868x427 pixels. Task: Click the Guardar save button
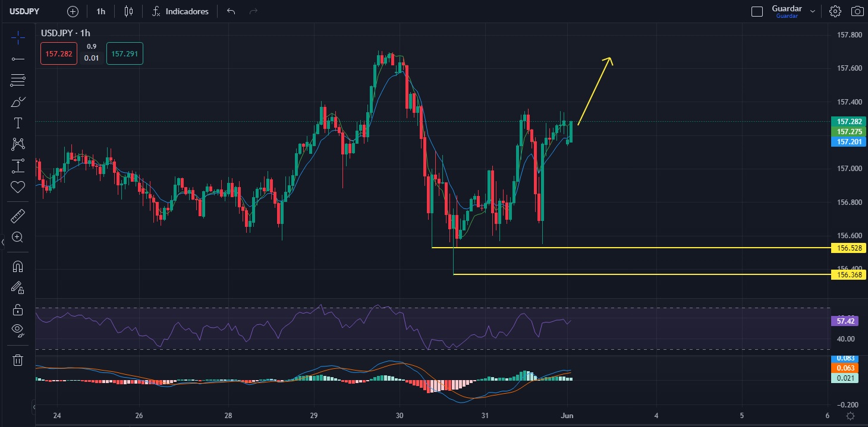pos(786,11)
